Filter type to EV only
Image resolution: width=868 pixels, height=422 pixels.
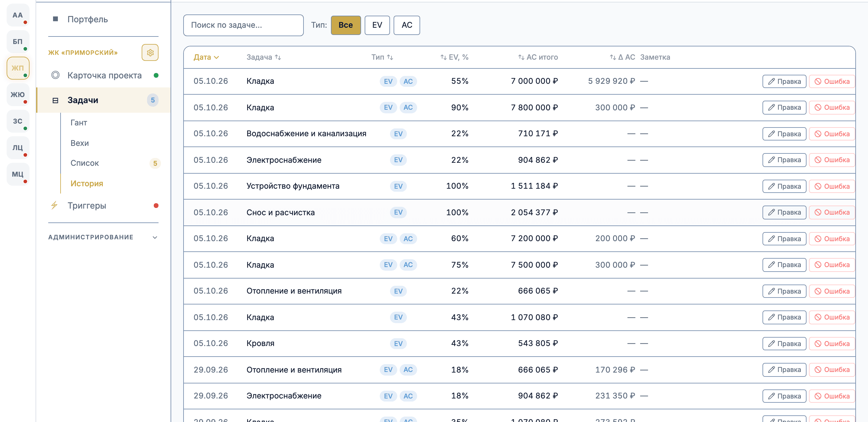(x=377, y=25)
